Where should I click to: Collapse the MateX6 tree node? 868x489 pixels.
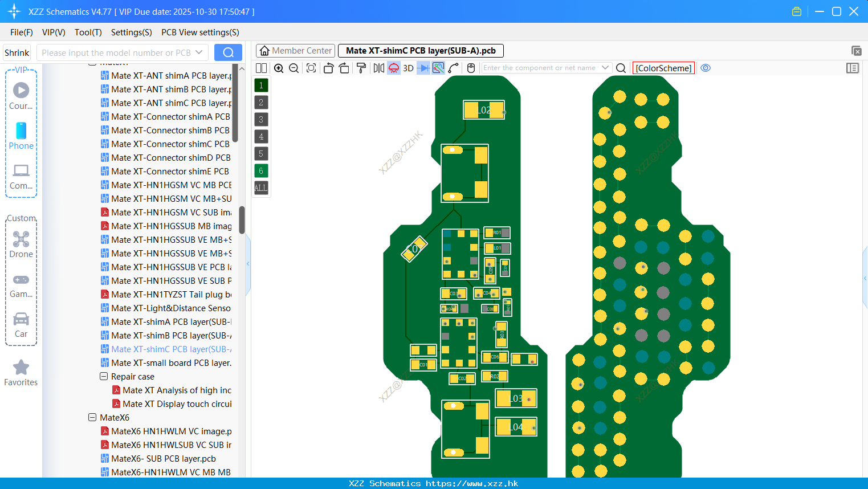tap(92, 417)
